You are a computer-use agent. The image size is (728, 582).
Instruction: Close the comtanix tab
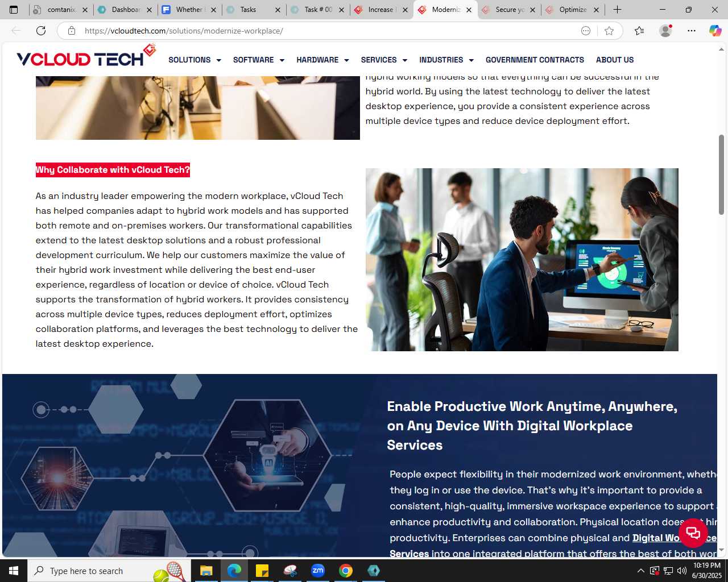pos(85,10)
